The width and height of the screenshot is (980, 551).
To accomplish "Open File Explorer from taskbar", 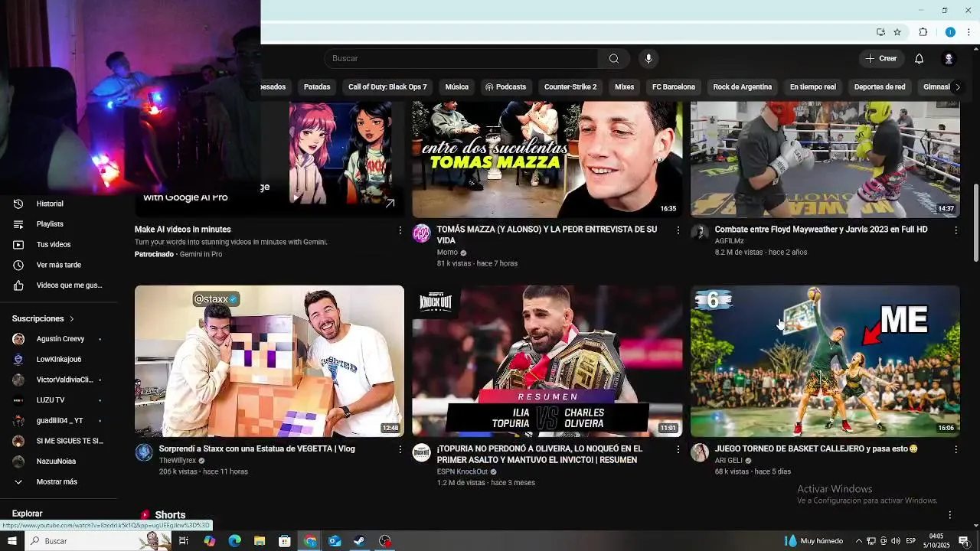I will tap(260, 541).
